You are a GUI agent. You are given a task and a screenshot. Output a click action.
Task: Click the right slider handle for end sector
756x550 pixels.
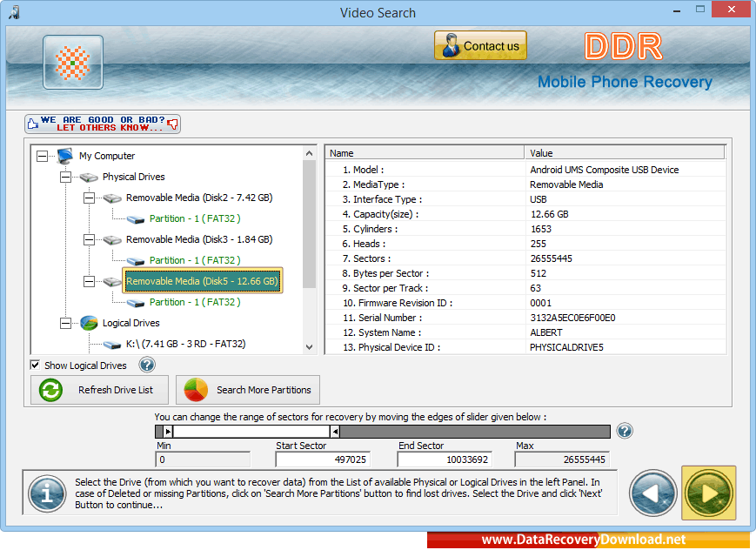[335, 432]
